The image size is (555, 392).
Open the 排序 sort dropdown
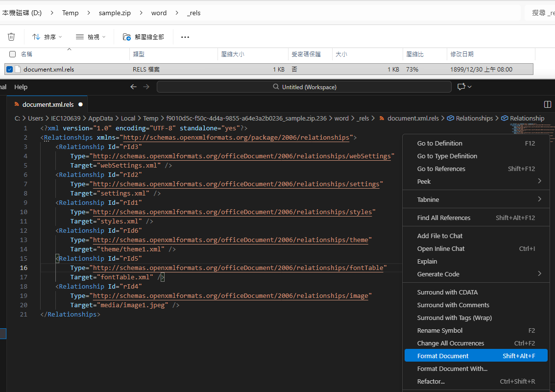tap(46, 36)
